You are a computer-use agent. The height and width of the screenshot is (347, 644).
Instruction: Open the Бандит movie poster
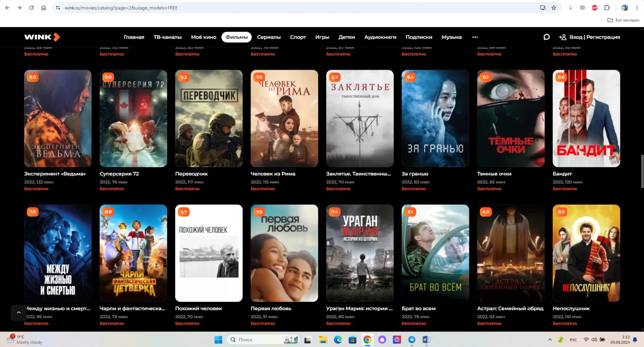click(x=586, y=118)
